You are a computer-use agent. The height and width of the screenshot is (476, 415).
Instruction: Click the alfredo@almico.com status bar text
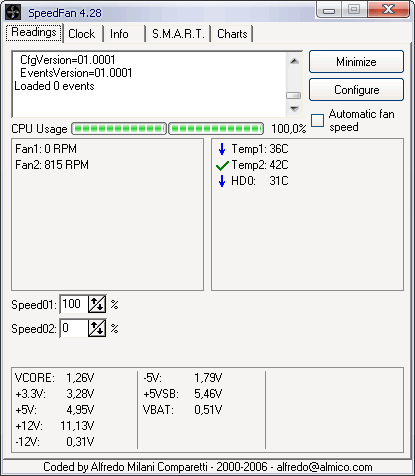[x=324, y=467]
